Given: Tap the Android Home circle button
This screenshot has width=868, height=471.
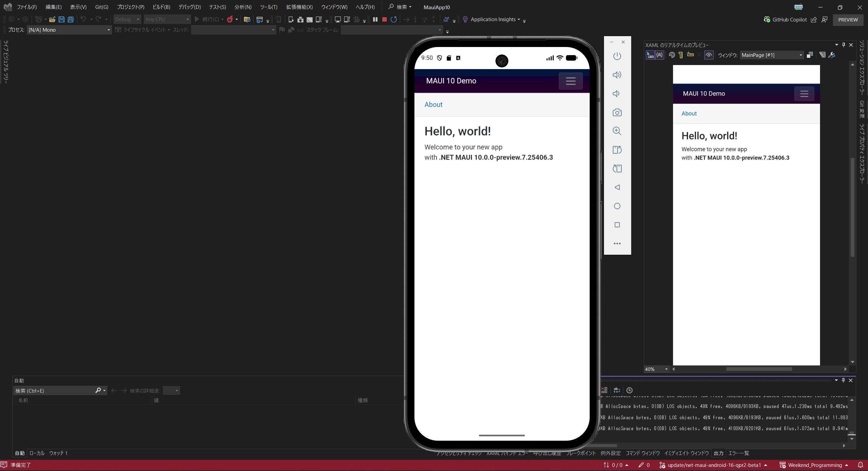Looking at the screenshot, I should [617, 206].
